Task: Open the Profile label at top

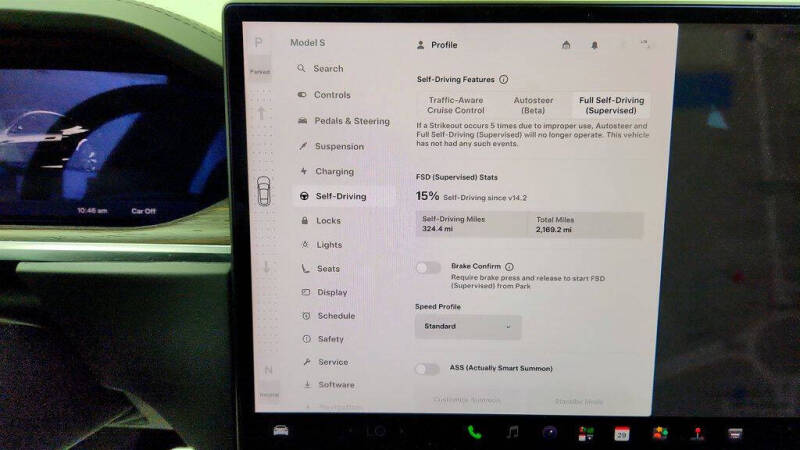Action: coord(444,45)
